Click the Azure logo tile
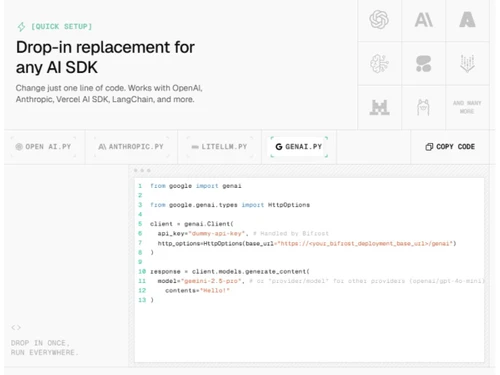 click(467, 20)
